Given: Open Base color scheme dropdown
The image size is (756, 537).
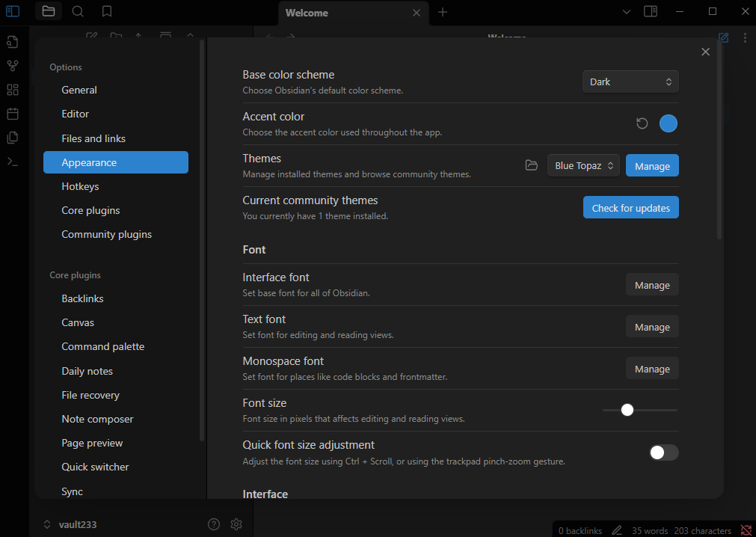Looking at the screenshot, I should click(x=630, y=82).
